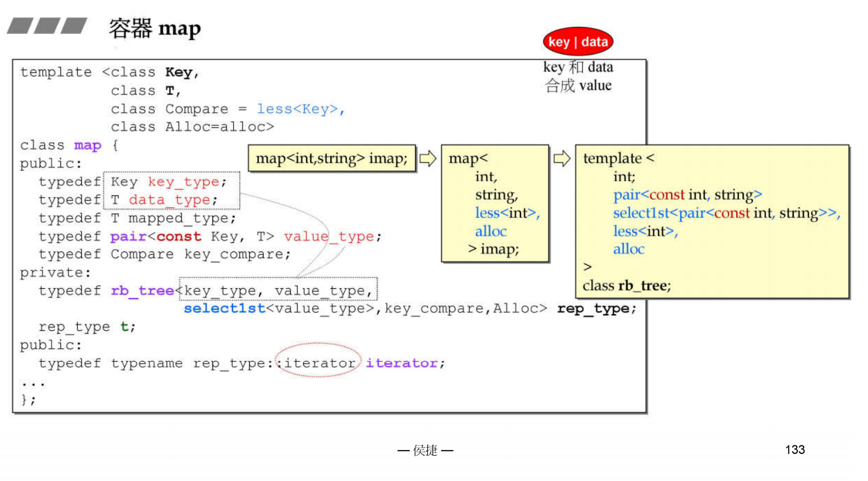Image resolution: width=868 pixels, height=481 pixels.
Task: Click the purple 'map' class name
Action: [87, 146]
